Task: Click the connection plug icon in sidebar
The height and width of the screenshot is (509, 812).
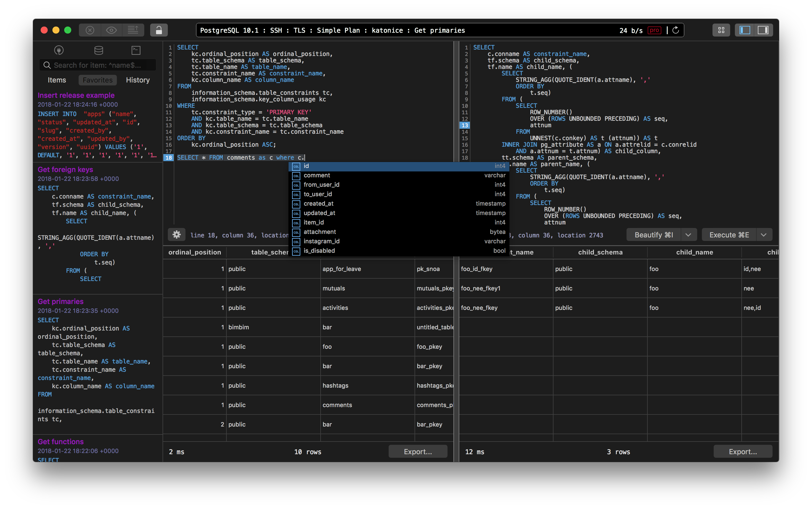Action: 59,50
